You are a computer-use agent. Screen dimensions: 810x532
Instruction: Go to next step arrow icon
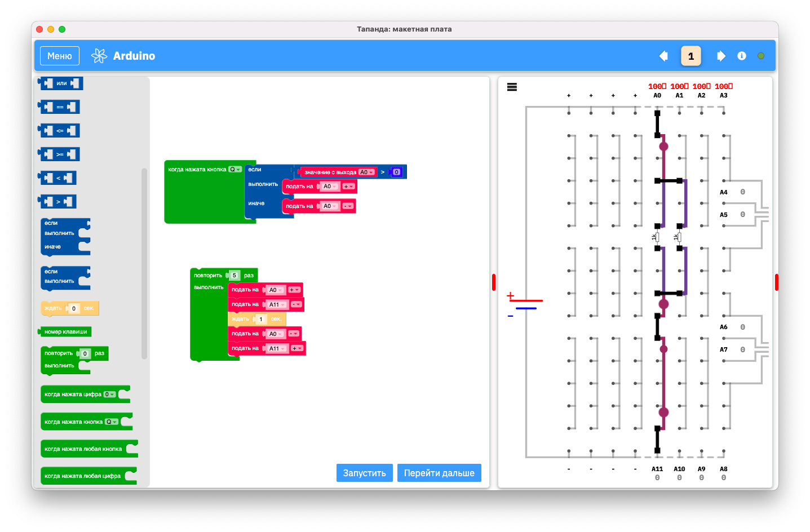point(721,56)
